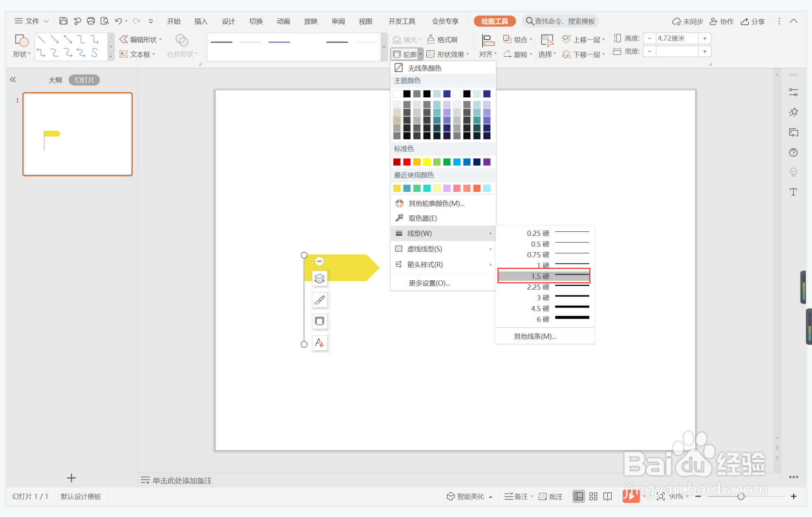Open the 插入 ribbon tab
This screenshot has height=517, width=812.
tap(201, 21)
